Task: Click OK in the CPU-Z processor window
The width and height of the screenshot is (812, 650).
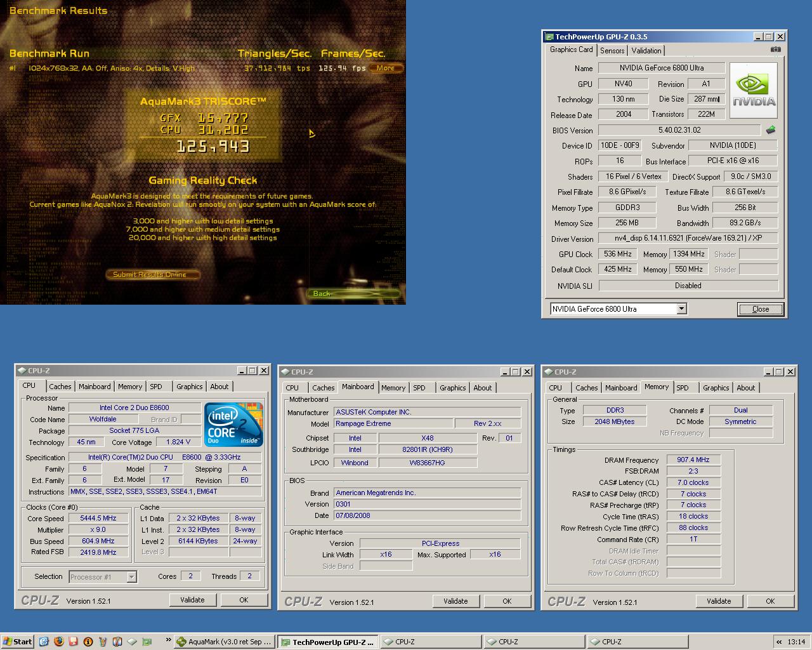Action: pos(244,600)
